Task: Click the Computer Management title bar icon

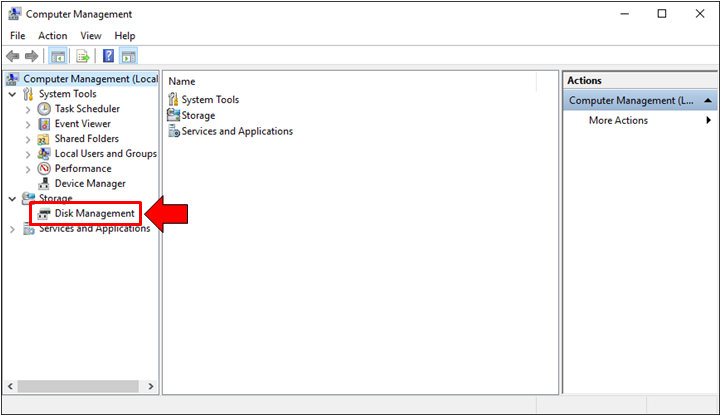Action: click(15, 14)
